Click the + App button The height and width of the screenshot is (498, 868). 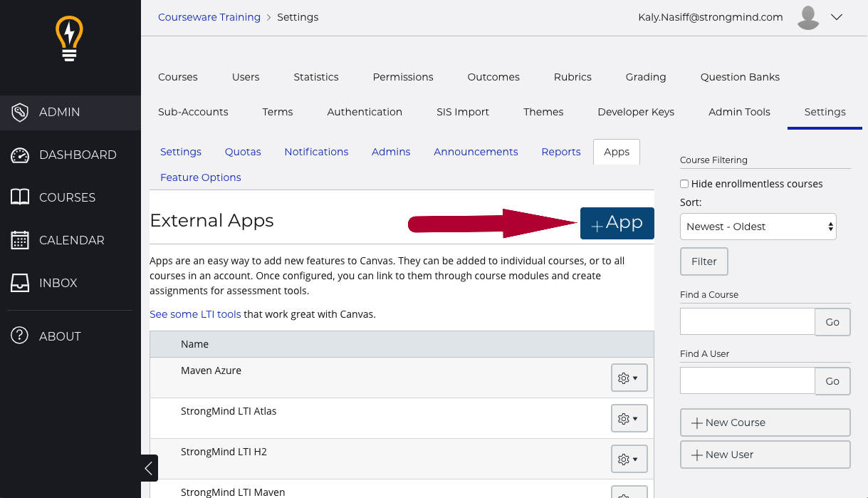617,223
